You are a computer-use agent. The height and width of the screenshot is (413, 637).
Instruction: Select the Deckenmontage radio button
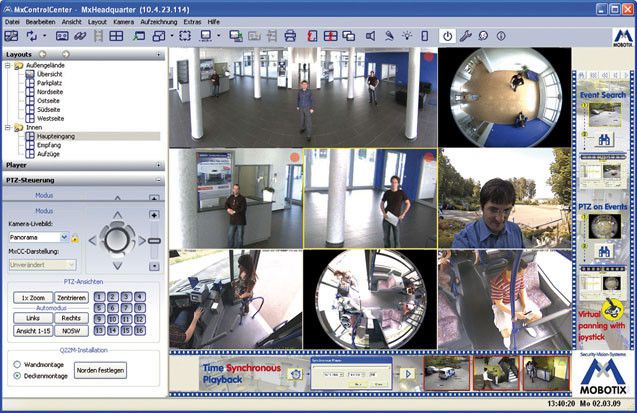tap(17, 376)
